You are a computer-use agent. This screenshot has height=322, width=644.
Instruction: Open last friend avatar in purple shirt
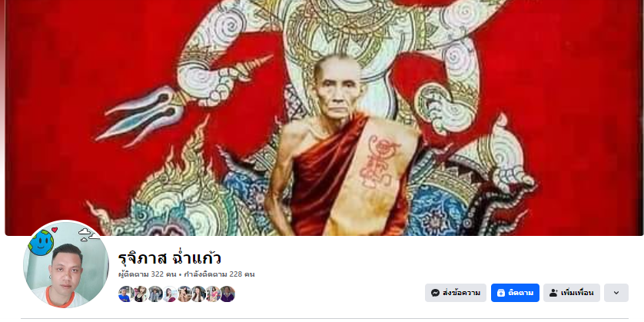pos(227,294)
